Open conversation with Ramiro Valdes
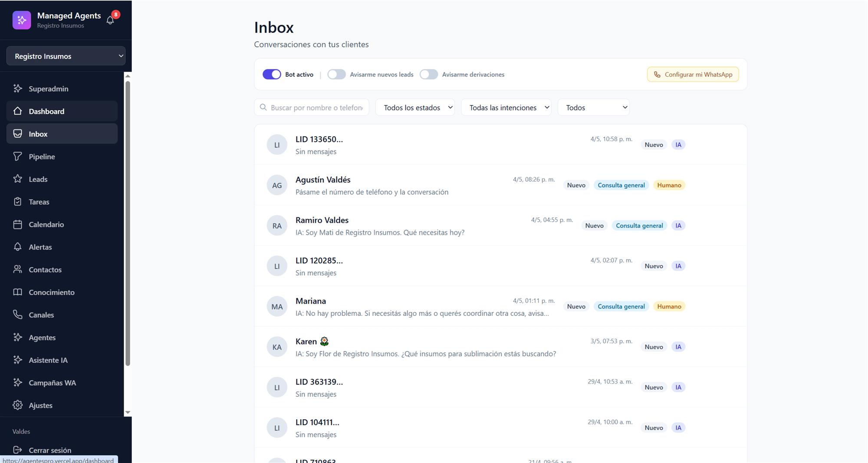Image resolution: width=868 pixels, height=463 pixels. (500, 226)
